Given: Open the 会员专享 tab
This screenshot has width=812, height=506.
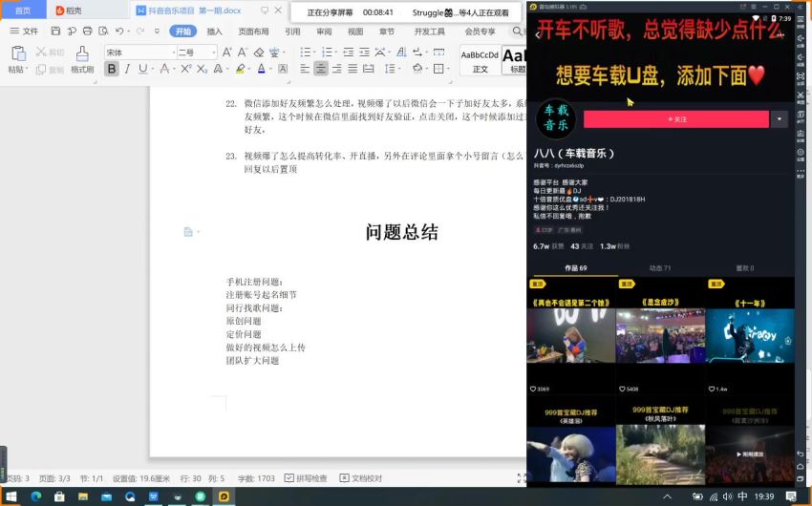Looking at the screenshot, I should tap(481, 32).
